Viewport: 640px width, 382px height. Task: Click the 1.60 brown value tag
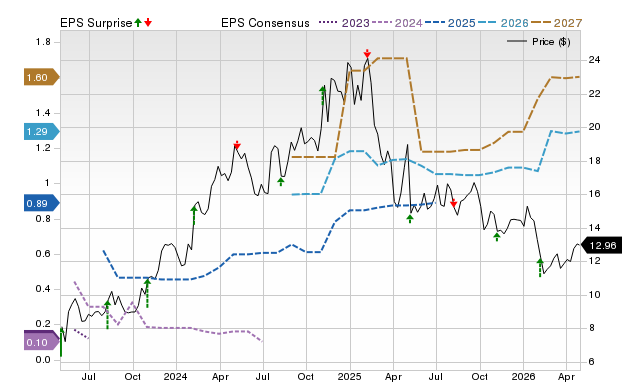[41, 77]
